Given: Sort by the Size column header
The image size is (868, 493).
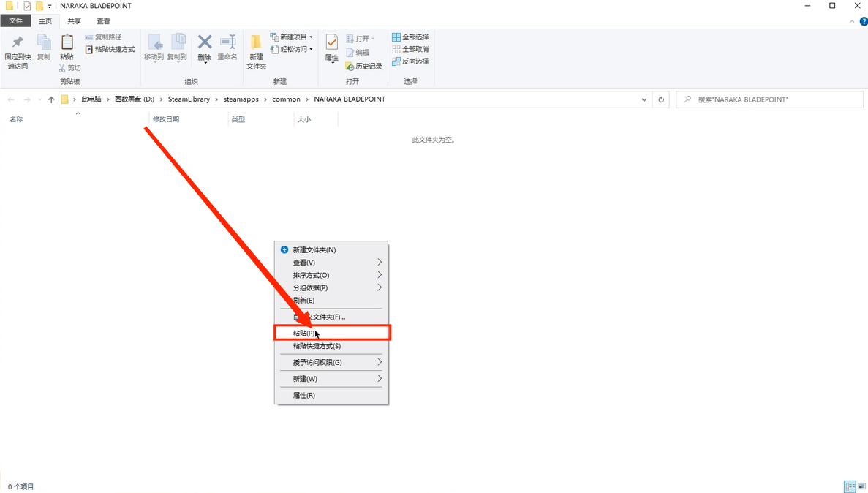Looking at the screenshot, I should click(315, 119).
